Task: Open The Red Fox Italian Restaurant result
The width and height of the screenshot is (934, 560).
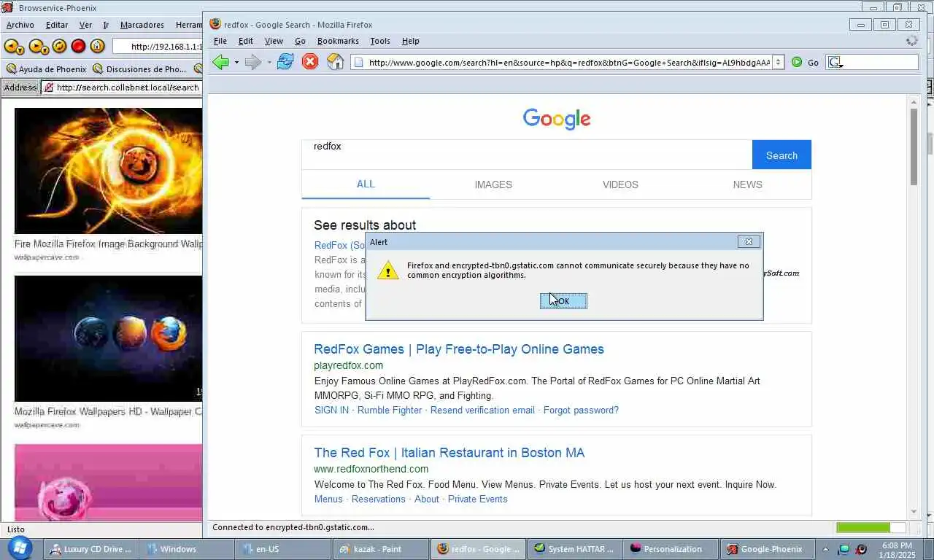Action: tap(449, 453)
